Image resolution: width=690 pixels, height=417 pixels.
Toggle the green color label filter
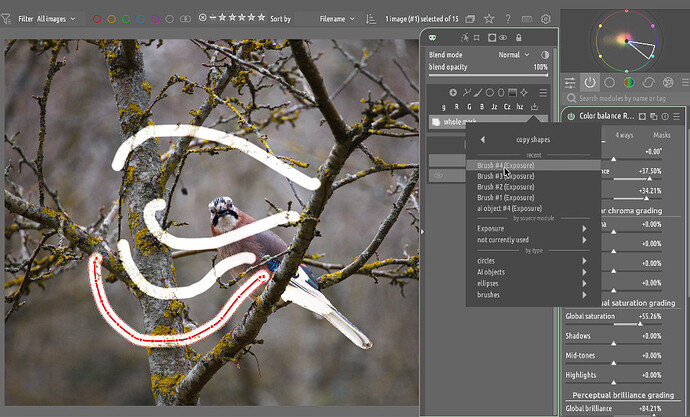[x=126, y=19]
